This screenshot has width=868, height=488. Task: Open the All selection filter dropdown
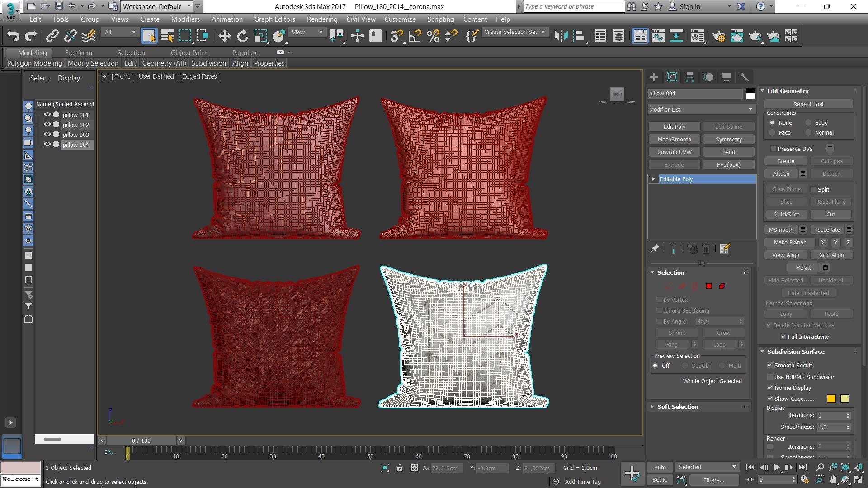(120, 32)
